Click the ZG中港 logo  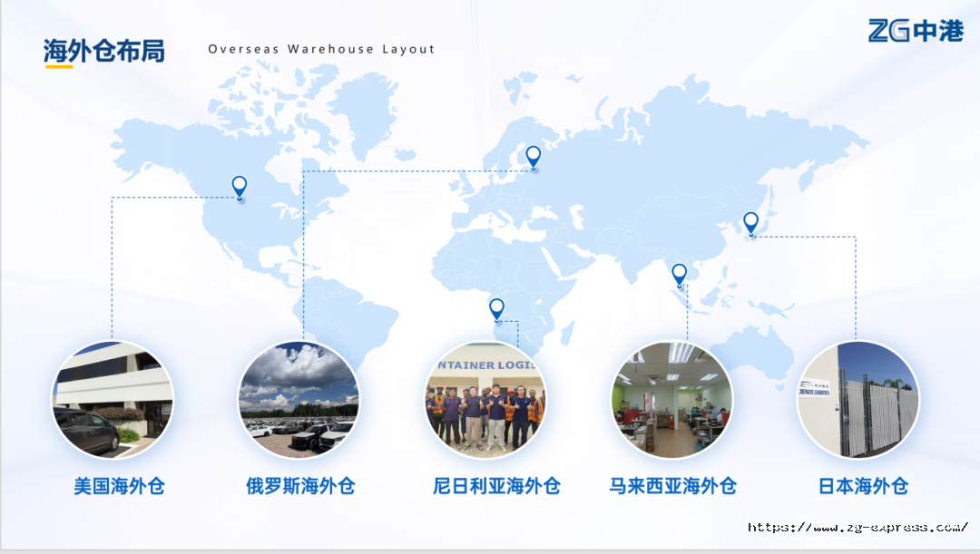(x=916, y=31)
